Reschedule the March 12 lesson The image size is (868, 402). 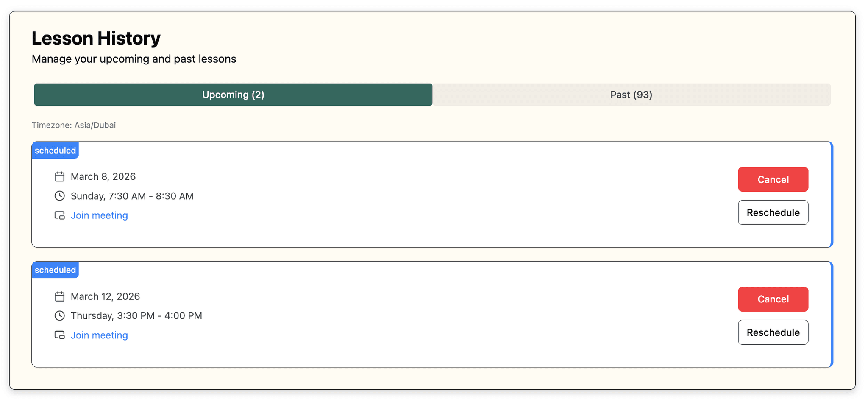[773, 332]
